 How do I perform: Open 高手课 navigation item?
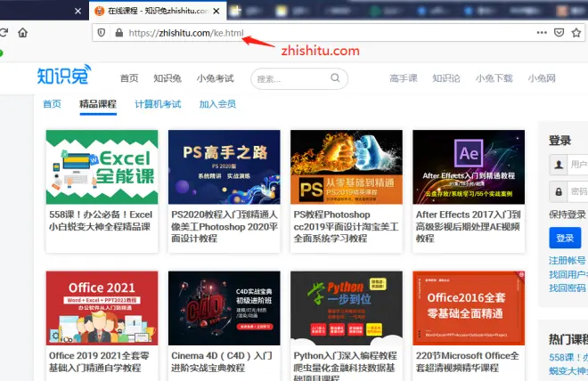tap(404, 78)
